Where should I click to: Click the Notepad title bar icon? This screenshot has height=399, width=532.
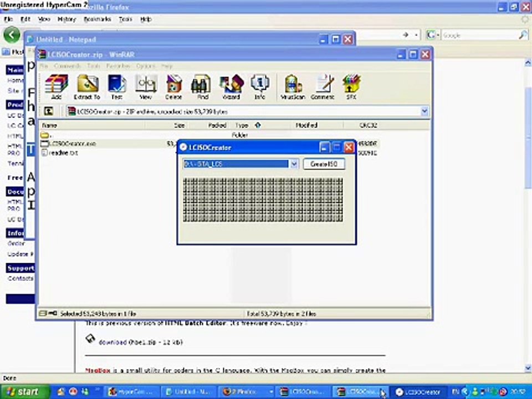pyautogui.click(x=30, y=40)
